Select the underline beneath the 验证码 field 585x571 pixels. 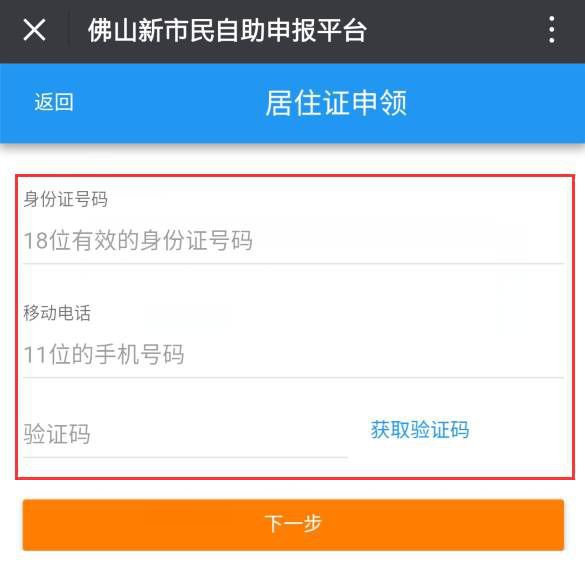[x=185, y=457]
